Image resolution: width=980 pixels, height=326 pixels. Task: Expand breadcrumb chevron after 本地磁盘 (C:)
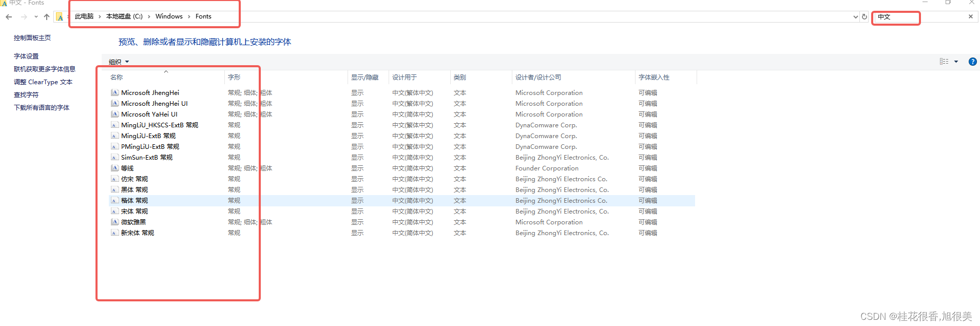click(149, 16)
